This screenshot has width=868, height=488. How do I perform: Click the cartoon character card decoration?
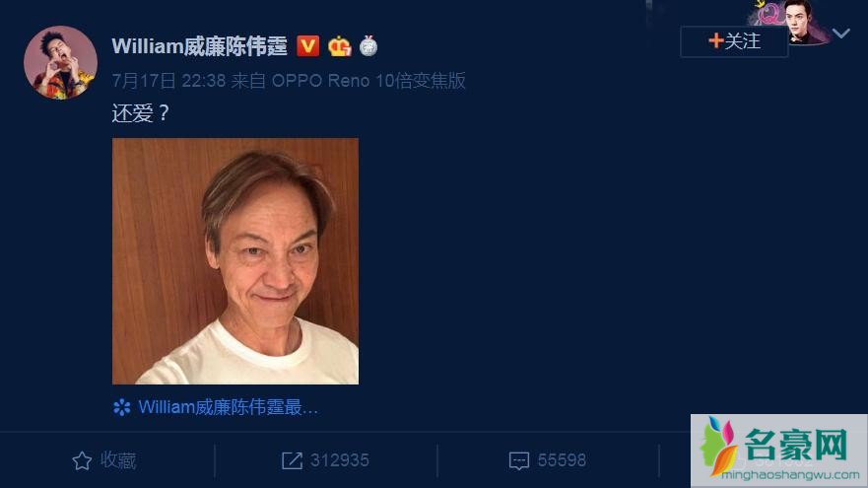pyautogui.click(x=791, y=21)
